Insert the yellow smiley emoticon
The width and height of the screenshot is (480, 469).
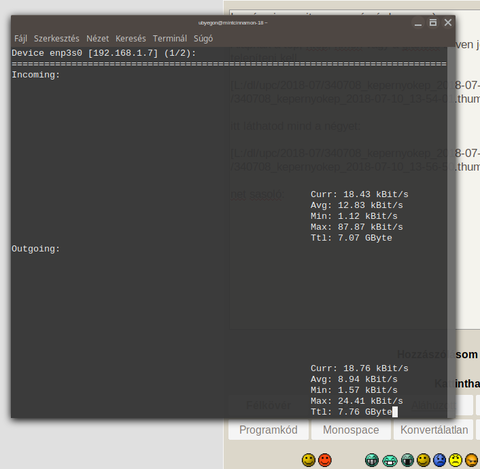point(308,460)
